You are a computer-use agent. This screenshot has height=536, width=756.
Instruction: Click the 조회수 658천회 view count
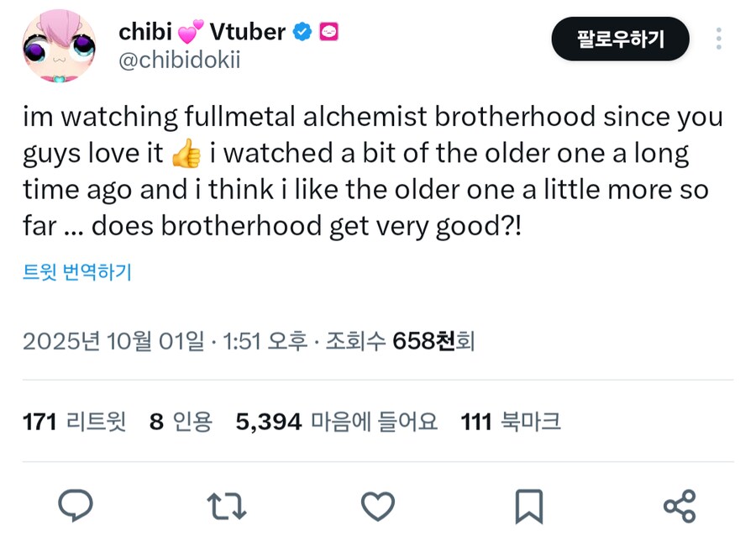[x=401, y=340]
